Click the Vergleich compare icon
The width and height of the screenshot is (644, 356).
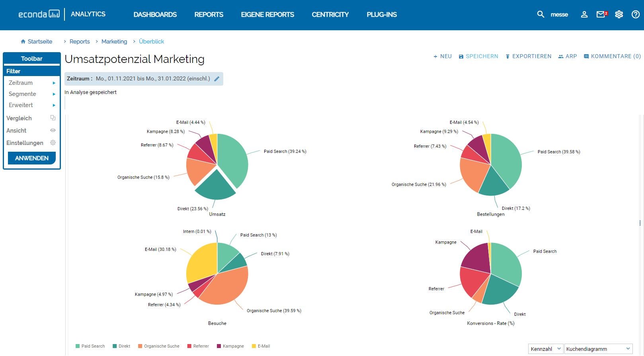(53, 118)
